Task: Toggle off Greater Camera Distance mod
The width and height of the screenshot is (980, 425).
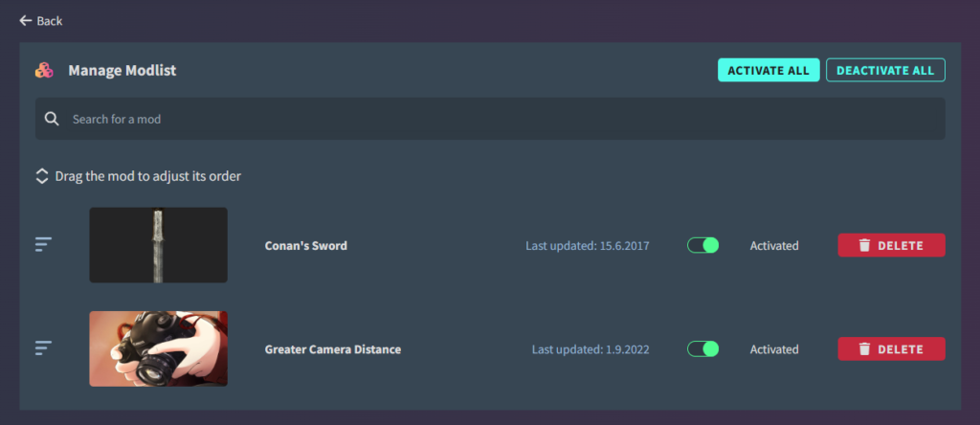Action: point(702,349)
